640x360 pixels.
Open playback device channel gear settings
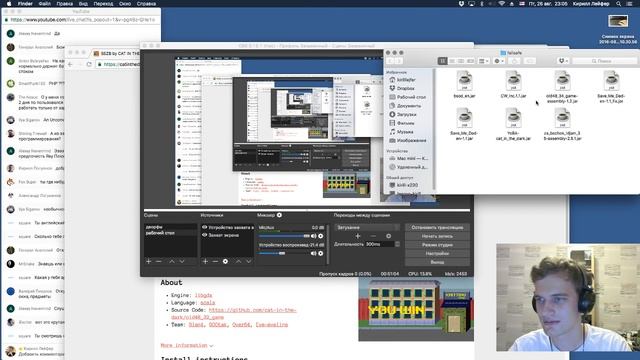pos(321,253)
